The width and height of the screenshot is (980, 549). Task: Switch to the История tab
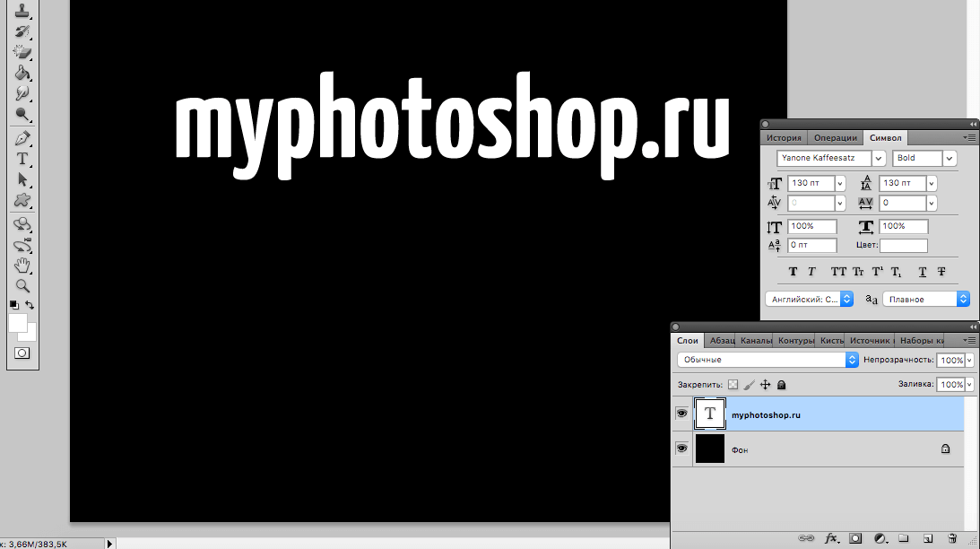tap(783, 138)
